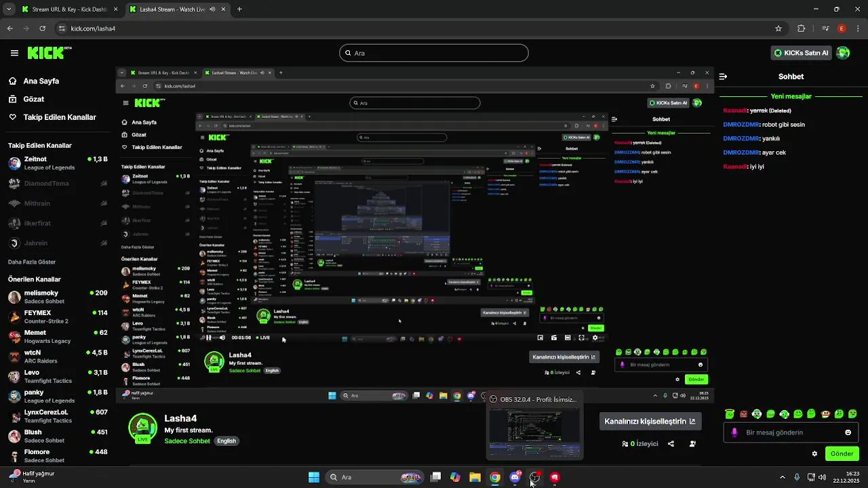Click Kanalınızı kişiselleştirin button
The height and width of the screenshot is (488, 868).
pos(650,421)
